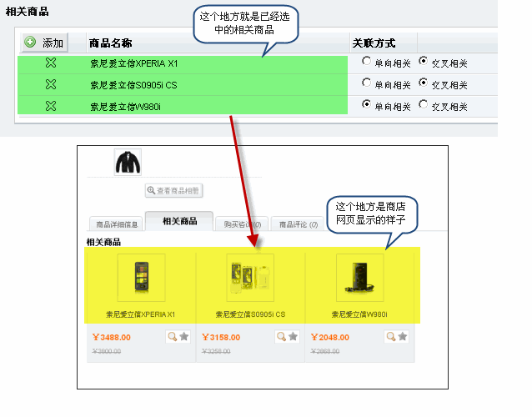Click magnifier icon under ¥3488.00 price
532x417 pixels.
coord(173,337)
